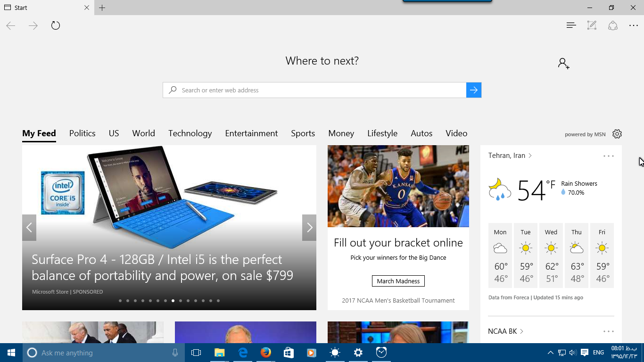Click the Data from Foreca text
This screenshot has width=644, height=362.
[x=509, y=297]
